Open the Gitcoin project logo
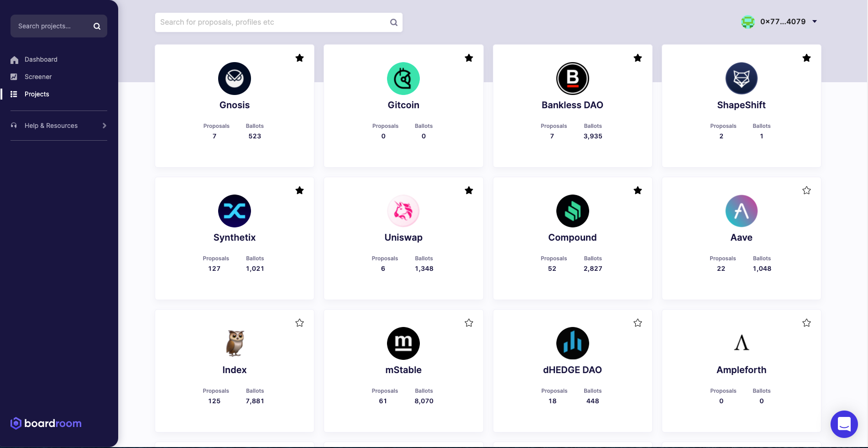This screenshot has height=448, width=868. click(403, 79)
